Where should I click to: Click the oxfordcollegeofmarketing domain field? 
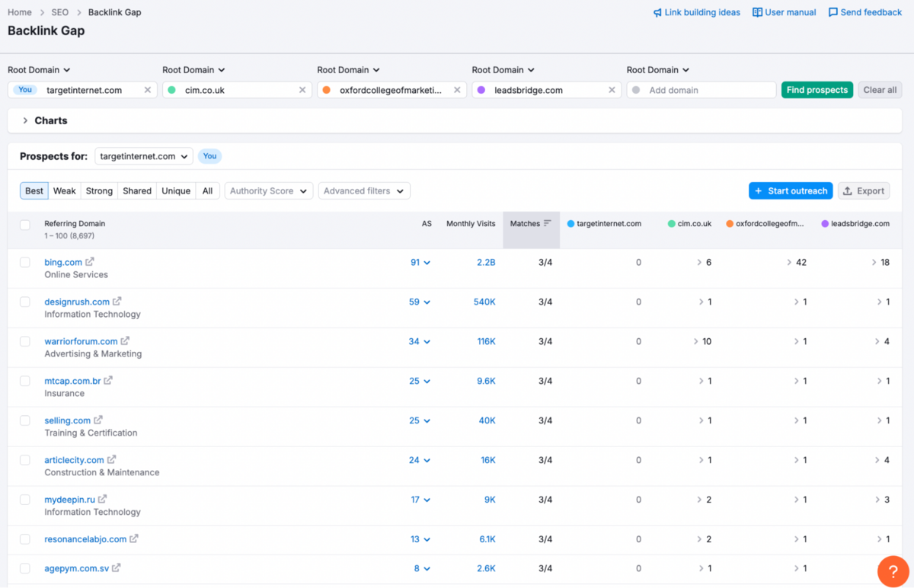[391, 90]
